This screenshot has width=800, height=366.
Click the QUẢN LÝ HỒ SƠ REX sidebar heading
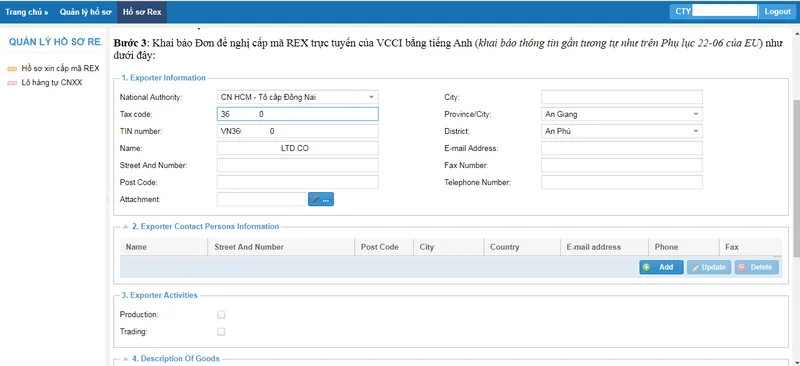coord(55,42)
